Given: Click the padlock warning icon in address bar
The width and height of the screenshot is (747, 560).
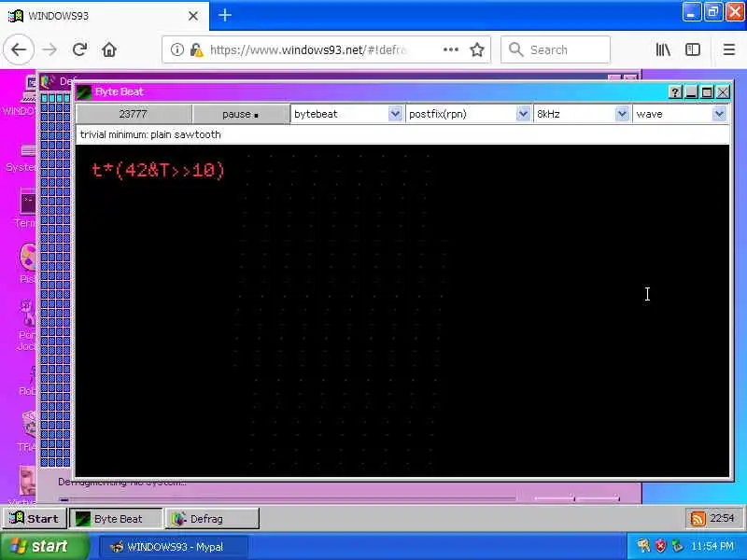Looking at the screenshot, I should tap(196, 49).
